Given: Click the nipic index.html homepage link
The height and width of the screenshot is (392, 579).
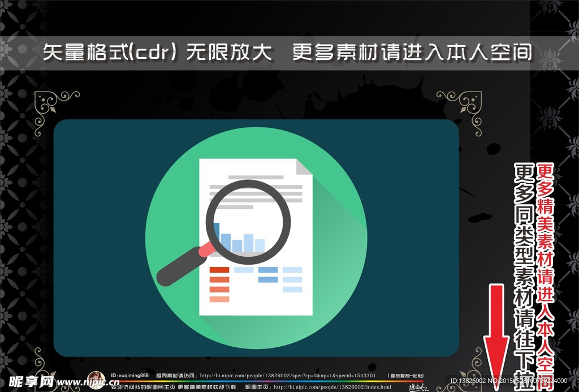Looking at the screenshot, I should (332, 387).
